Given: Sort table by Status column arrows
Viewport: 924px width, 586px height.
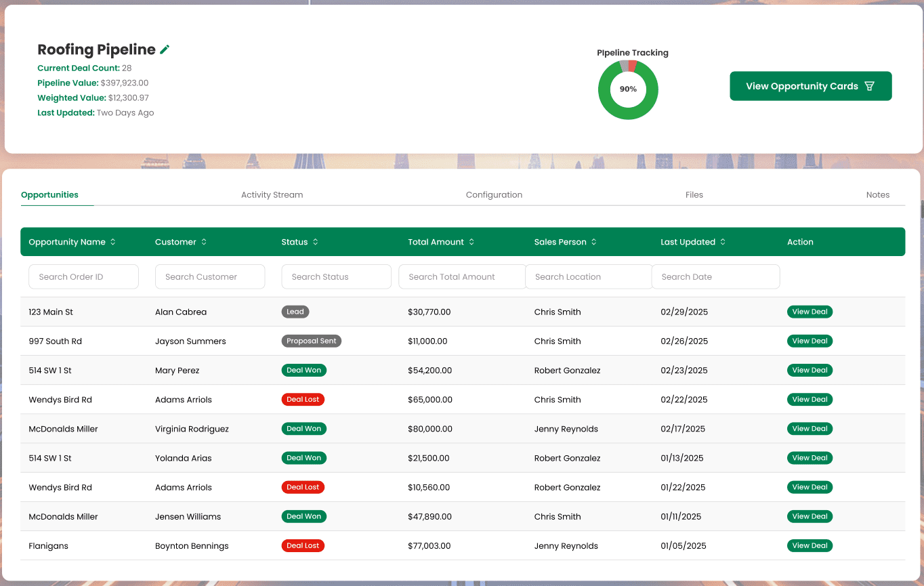Looking at the screenshot, I should pyautogui.click(x=316, y=242).
